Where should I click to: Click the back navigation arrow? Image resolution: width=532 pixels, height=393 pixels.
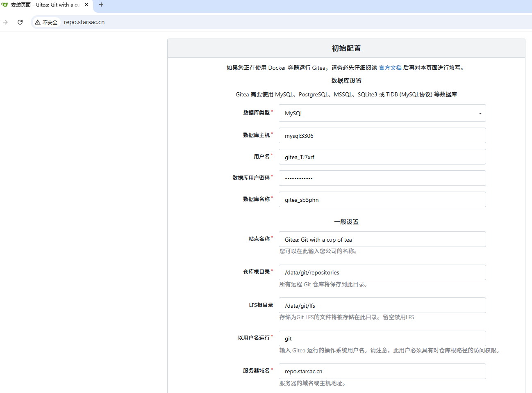[6, 22]
